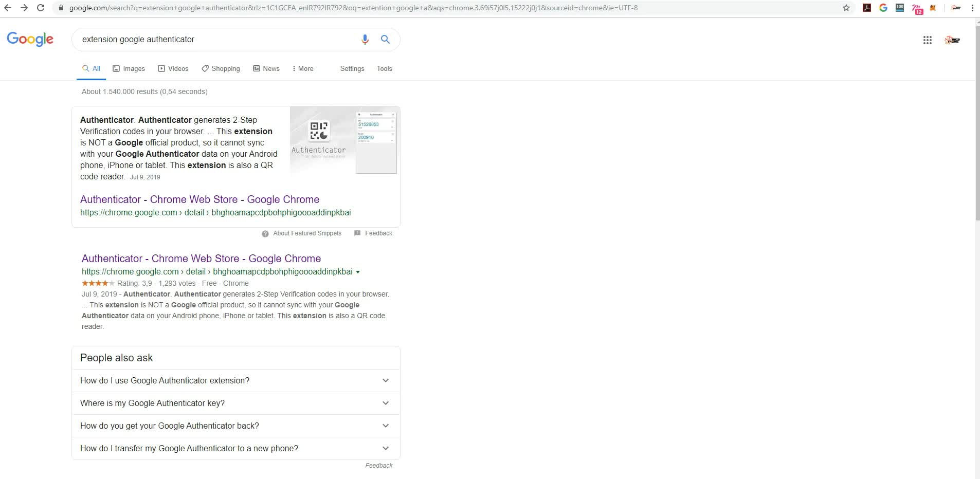Screen dimensions: 980x479
Task: Open the Chrome three-dot menu
Action: 972,8
